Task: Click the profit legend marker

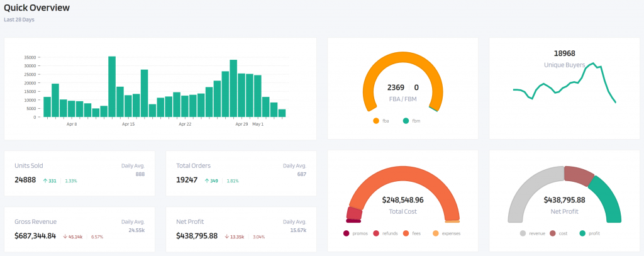Action: click(x=582, y=233)
